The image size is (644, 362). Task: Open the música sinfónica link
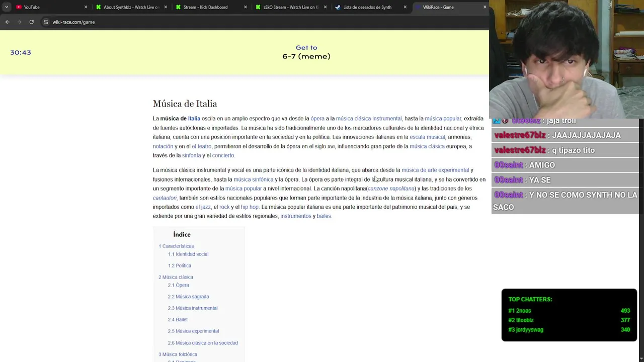tap(254, 179)
